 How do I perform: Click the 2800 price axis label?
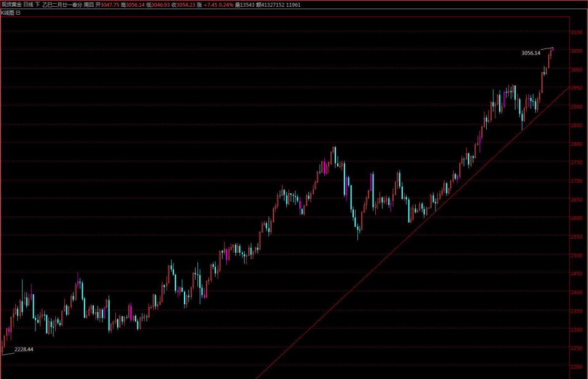576,144
